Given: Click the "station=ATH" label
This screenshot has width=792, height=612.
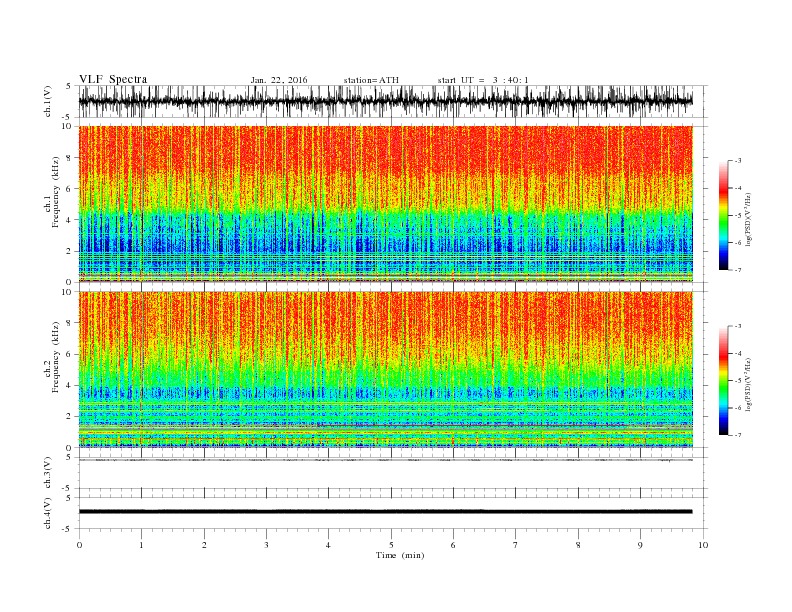Looking at the screenshot, I should [x=371, y=80].
